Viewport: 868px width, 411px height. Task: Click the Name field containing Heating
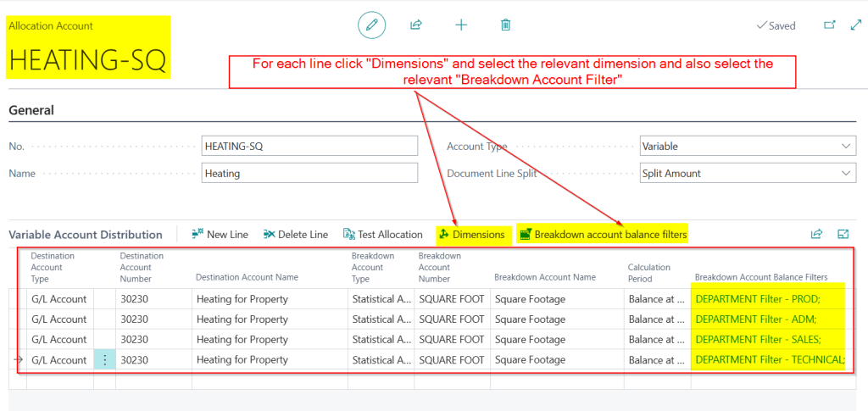click(x=309, y=173)
